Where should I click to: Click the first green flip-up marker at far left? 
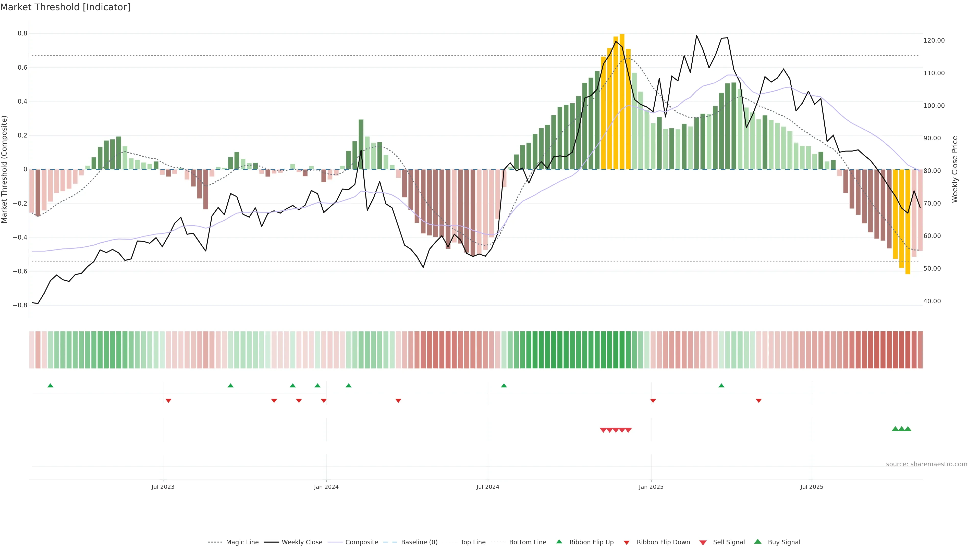[50, 386]
